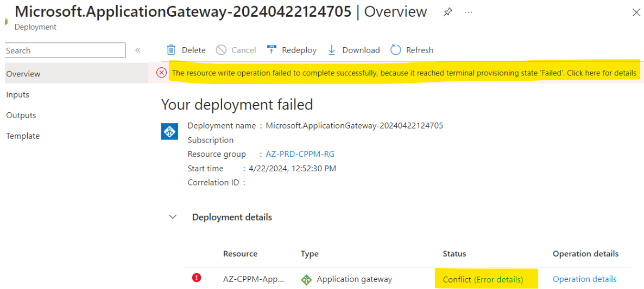Open the more options ellipsis menu
This screenshot has width=644, height=289.
[468, 12]
